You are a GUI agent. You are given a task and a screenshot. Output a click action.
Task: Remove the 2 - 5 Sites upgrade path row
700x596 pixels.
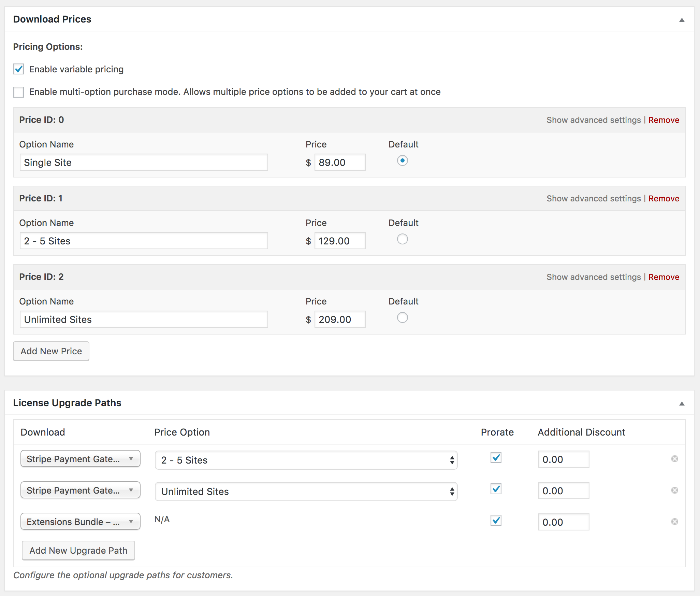[x=674, y=459]
